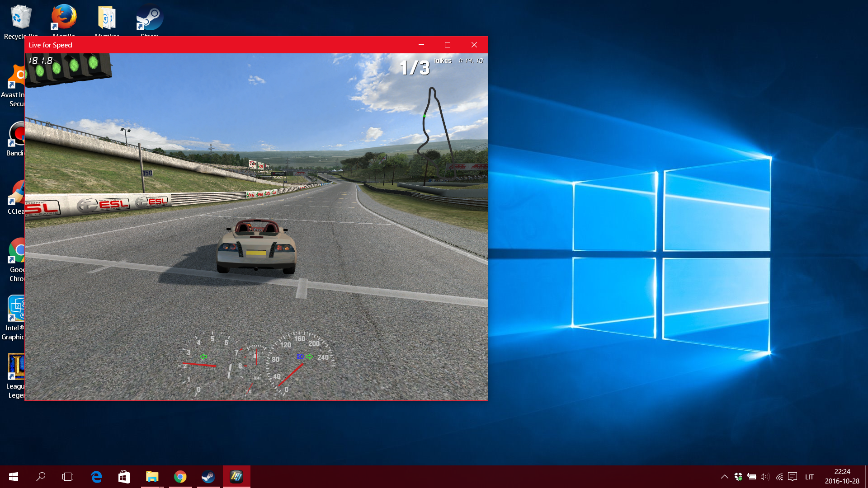The height and width of the screenshot is (488, 868).
Task: Select the Intel Graphics desktop shortcut
Action: (14, 318)
